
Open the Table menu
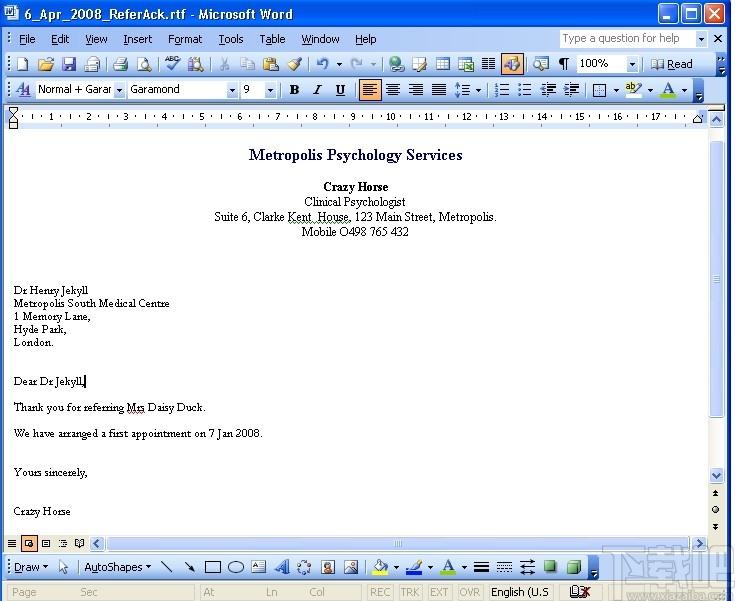click(272, 39)
